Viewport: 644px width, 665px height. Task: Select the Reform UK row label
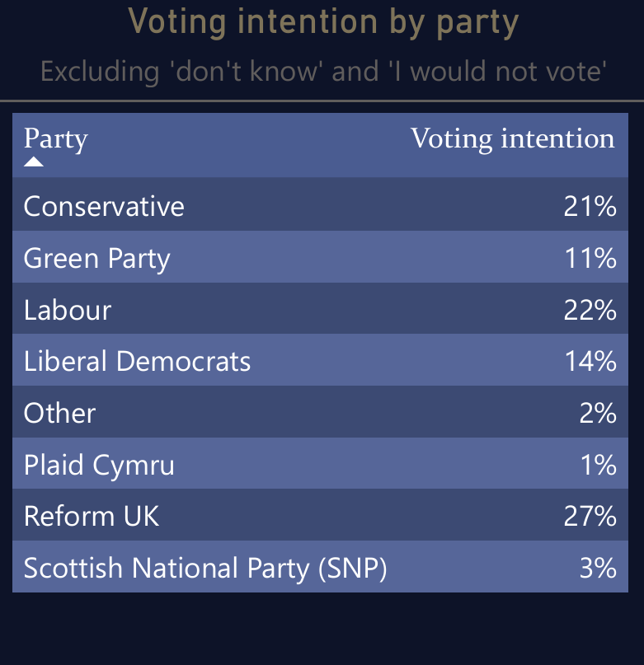tap(92, 516)
